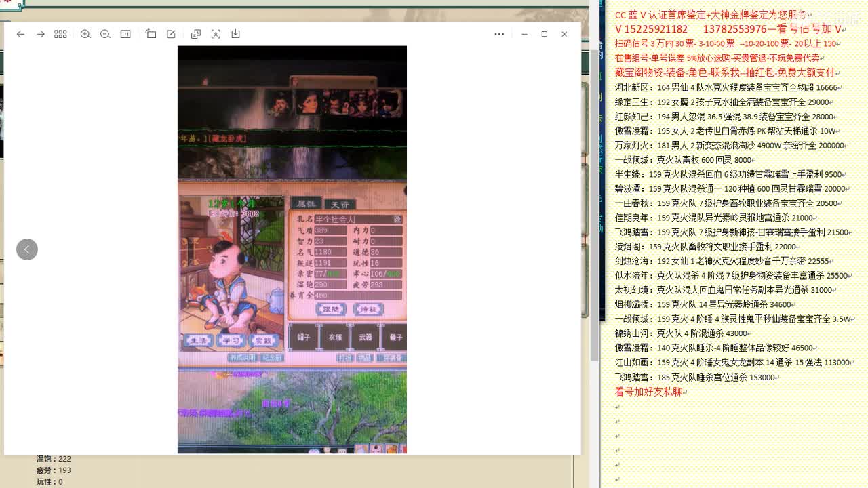Click the phone number line 'V 15225921182'
This screenshot has height=488, width=868.
pyautogui.click(x=728, y=29)
